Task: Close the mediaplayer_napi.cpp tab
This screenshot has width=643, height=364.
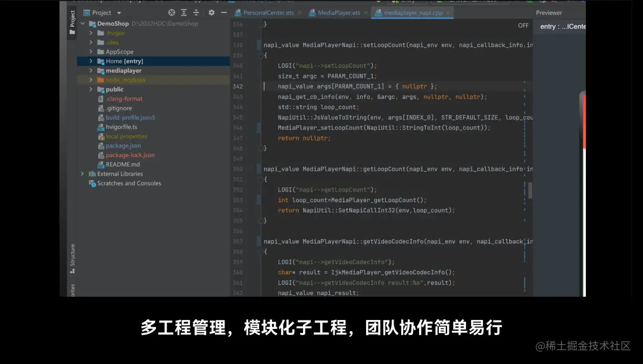Action: click(x=448, y=12)
